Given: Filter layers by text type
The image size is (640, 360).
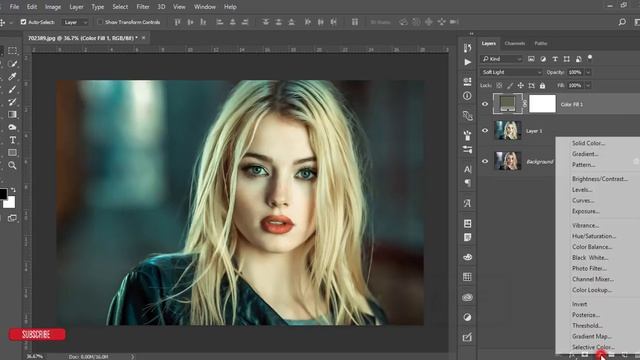Looking at the screenshot, I should pyautogui.click(x=555, y=59).
